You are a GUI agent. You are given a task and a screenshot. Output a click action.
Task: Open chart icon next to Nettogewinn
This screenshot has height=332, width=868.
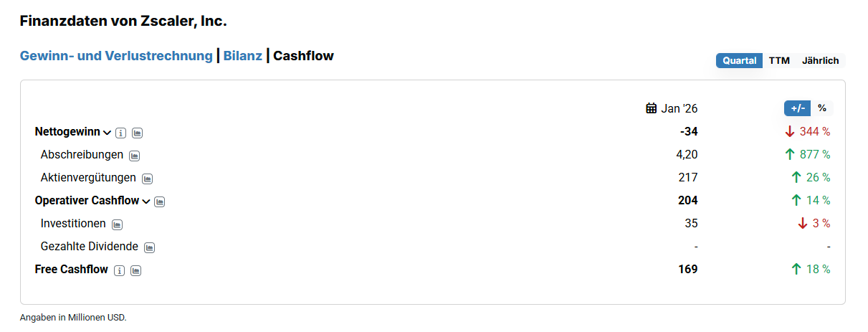(138, 133)
